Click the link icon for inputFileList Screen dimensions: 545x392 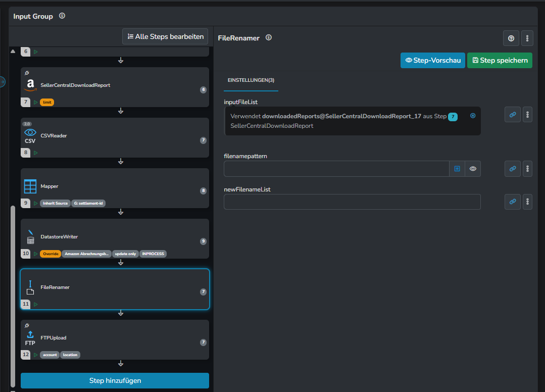513,115
